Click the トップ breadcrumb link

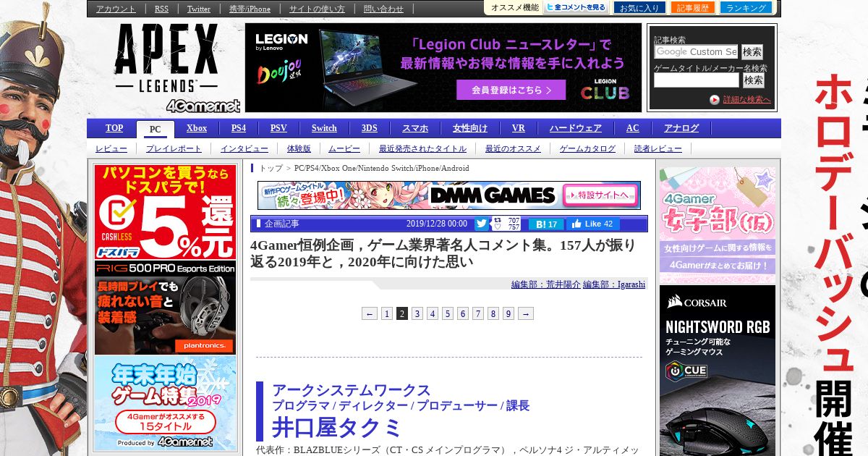(271, 168)
